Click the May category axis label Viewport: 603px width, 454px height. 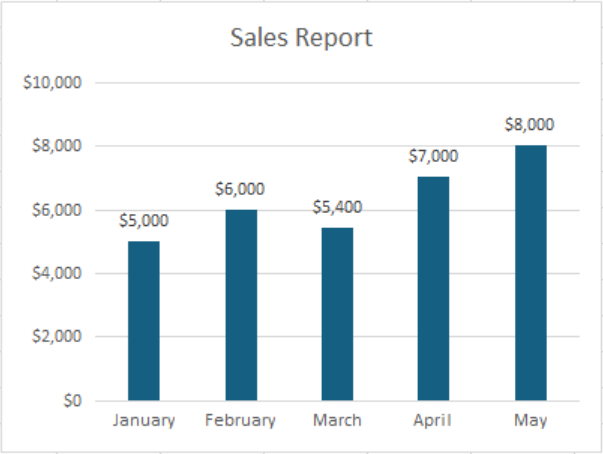(x=530, y=421)
